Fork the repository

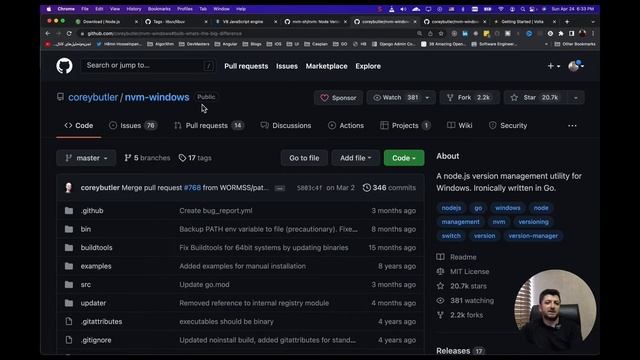(x=469, y=98)
